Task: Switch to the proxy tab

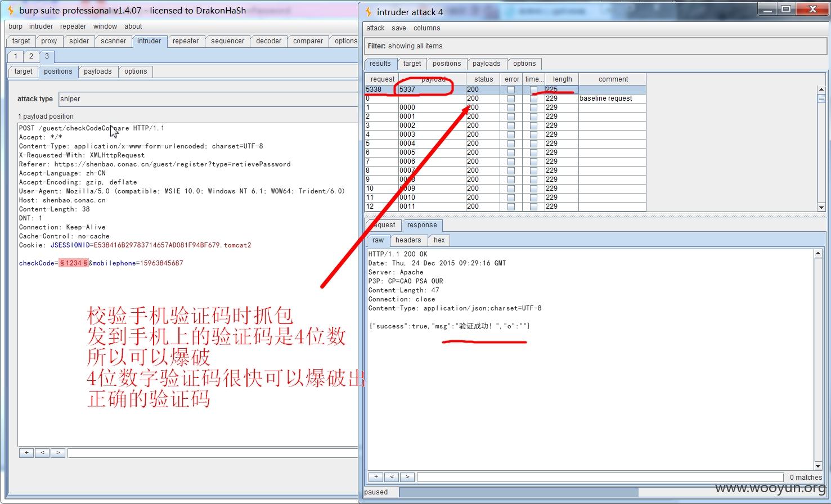Action: 49,41
